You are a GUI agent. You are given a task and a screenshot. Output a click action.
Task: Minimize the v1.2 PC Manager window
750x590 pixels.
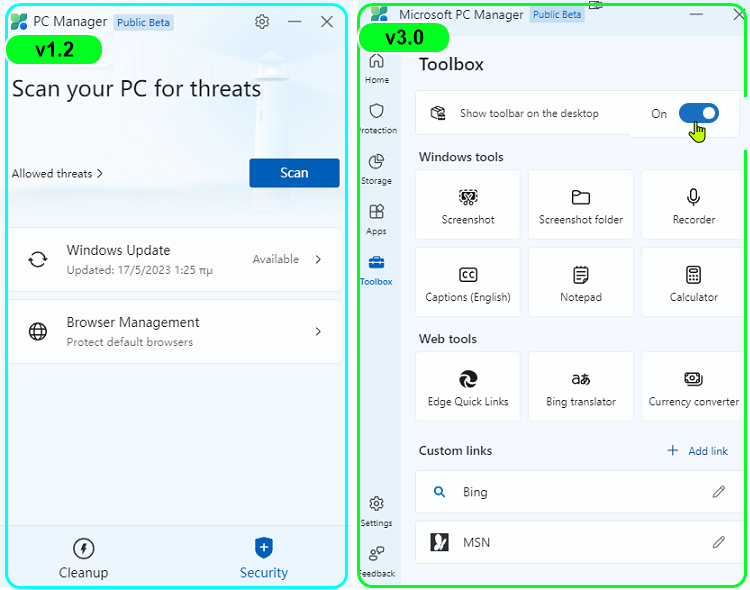[x=295, y=22]
